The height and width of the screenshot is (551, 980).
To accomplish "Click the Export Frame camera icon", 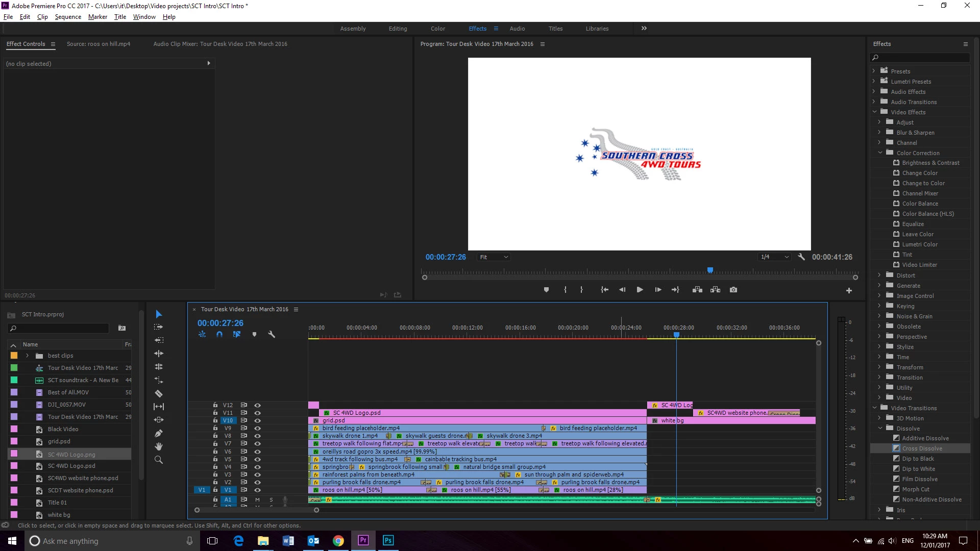I will tap(733, 290).
